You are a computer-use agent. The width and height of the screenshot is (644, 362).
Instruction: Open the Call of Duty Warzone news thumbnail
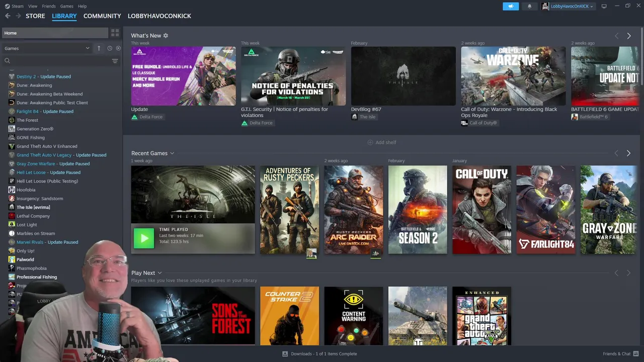tap(513, 76)
